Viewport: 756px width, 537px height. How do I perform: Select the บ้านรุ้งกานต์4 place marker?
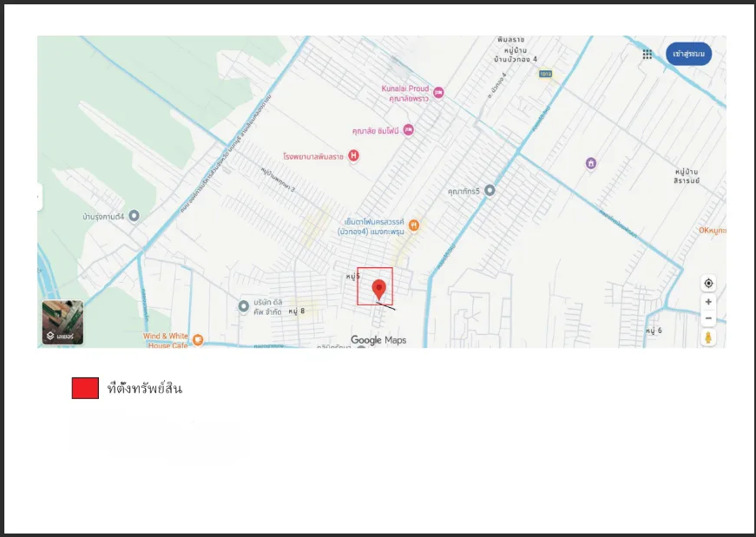click(134, 216)
